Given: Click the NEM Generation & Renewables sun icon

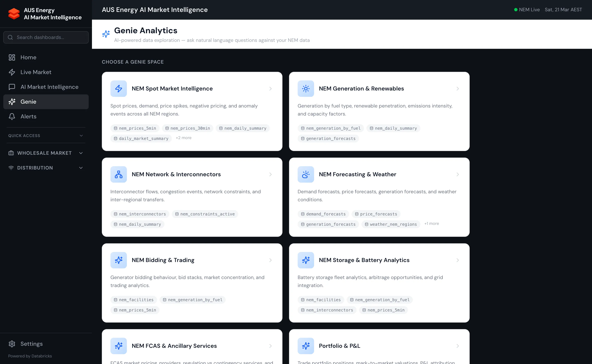Looking at the screenshot, I should (x=306, y=88).
